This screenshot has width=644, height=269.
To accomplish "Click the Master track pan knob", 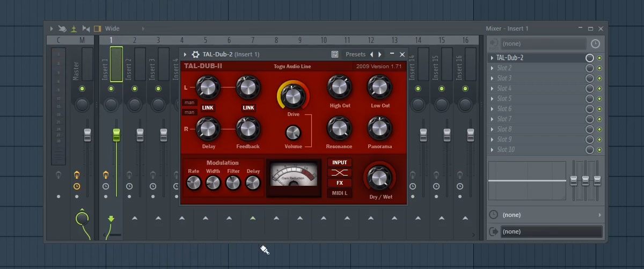I will pos(82,104).
